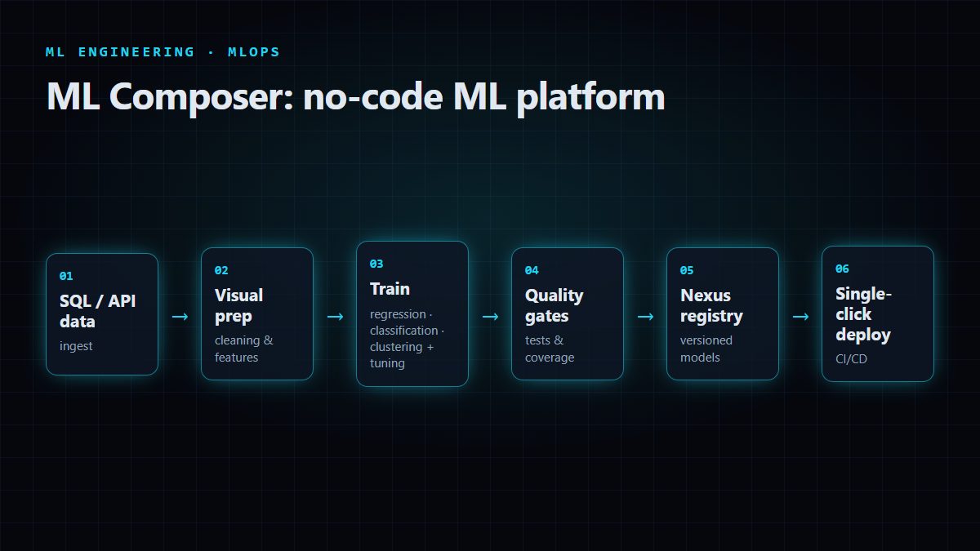Click the "ML ENGINEERING · MLOPS" header label
The height and width of the screenshot is (551, 980).
tap(163, 51)
